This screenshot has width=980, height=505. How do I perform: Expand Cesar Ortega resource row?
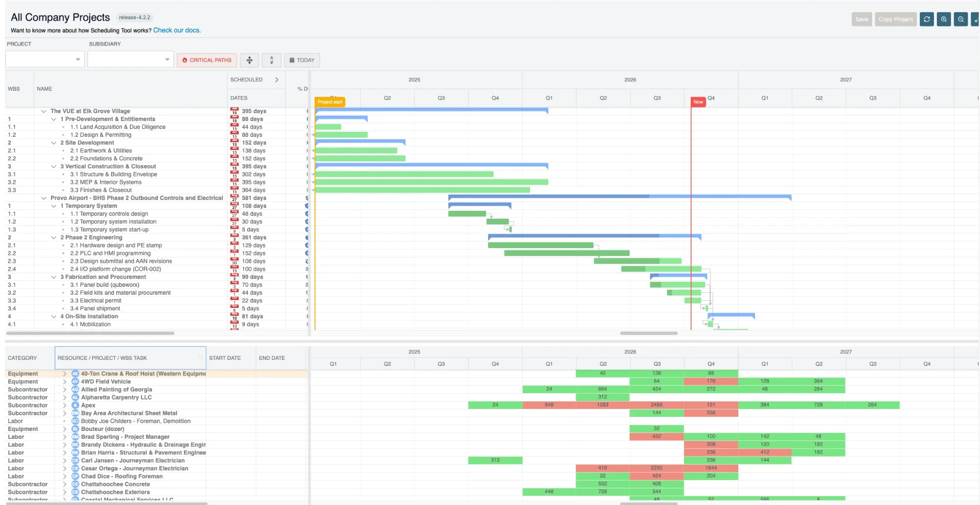pos(64,468)
